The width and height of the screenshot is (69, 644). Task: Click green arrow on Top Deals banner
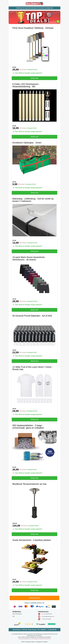point(58,21)
